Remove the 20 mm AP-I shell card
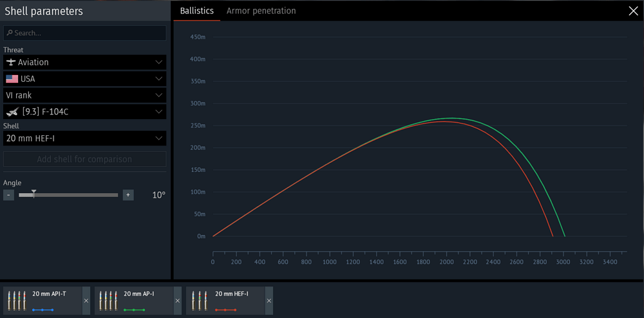Image resolution: width=644 pixels, height=318 pixels. pos(178,301)
